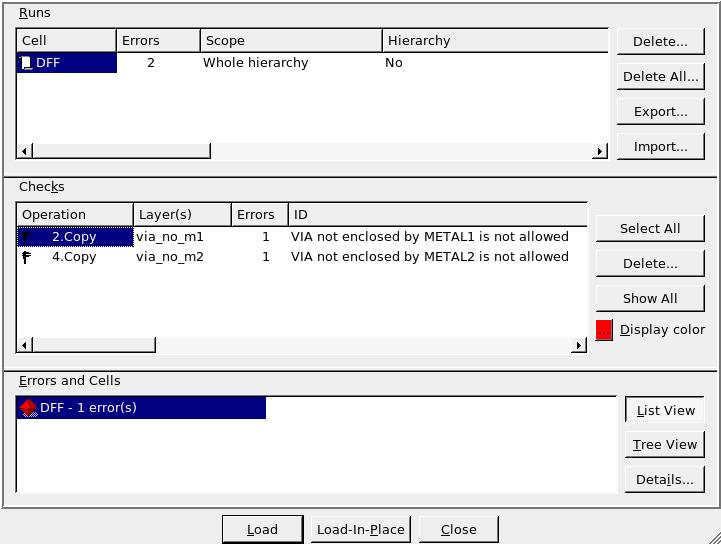This screenshot has width=721, height=544.
Task: Sort checks by Operation column header
Action: click(x=75, y=215)
